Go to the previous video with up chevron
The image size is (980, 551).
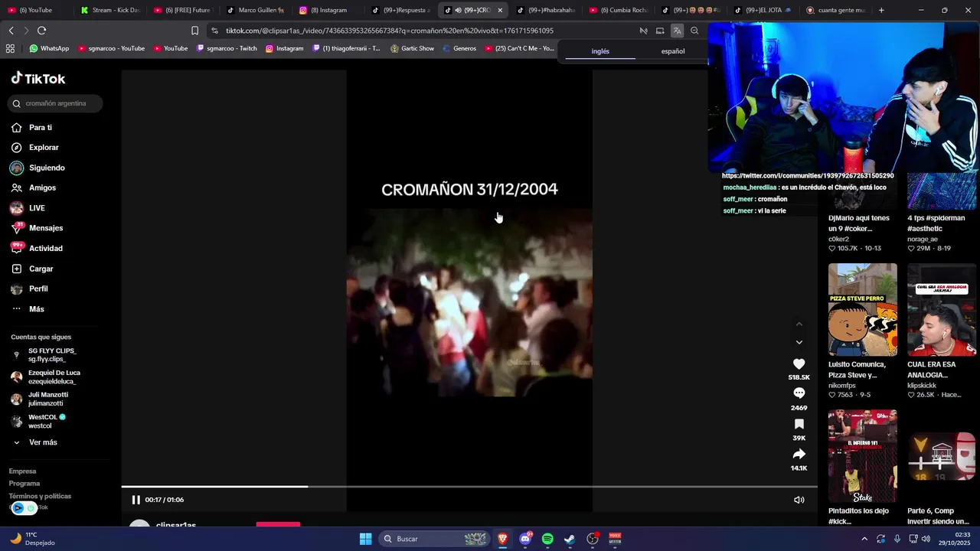[799, 324]
